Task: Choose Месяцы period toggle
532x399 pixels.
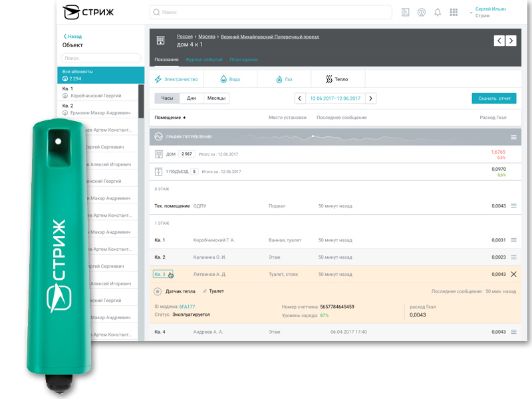Action: (x=216, y=98)
